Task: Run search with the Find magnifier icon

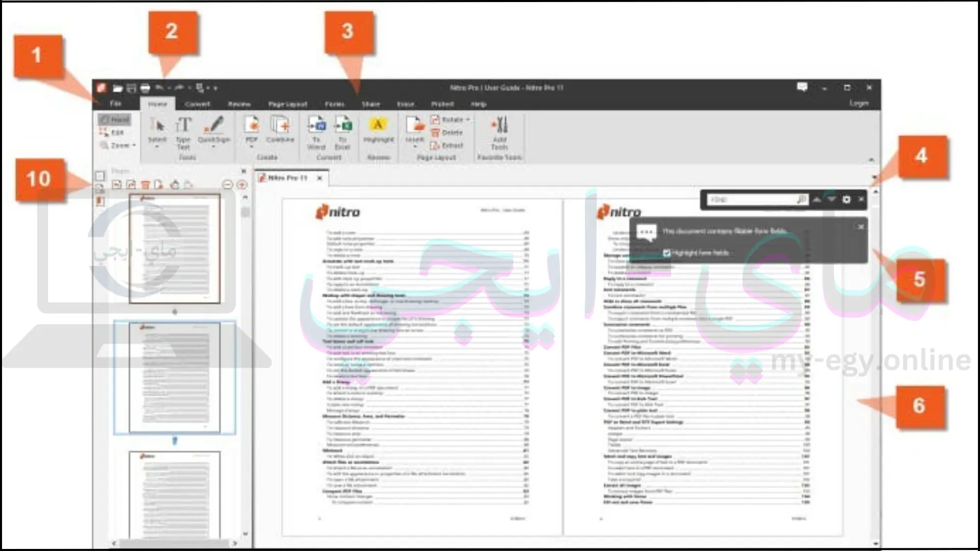Action: [x=801, y=199]
